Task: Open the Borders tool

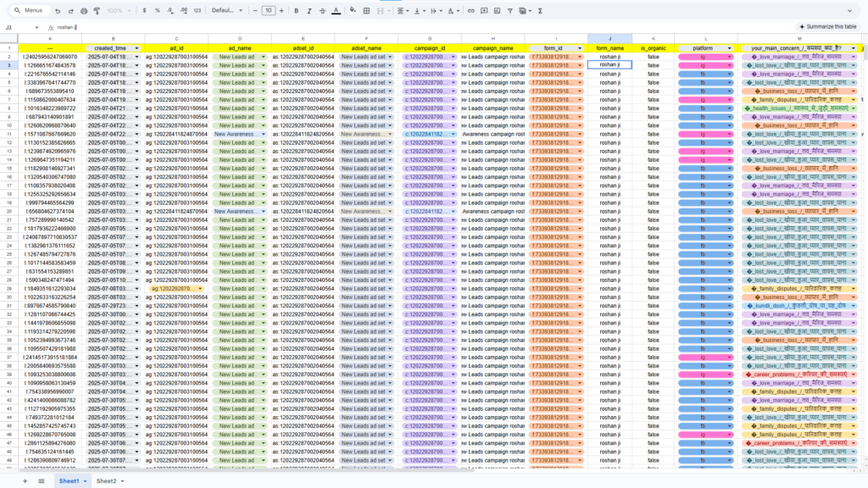Action: 366,11
